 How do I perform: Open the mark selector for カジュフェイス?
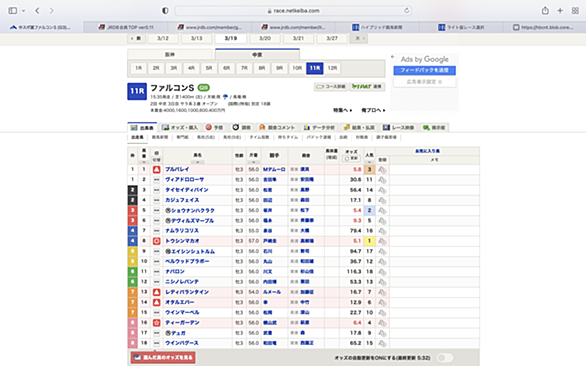click(157, 200)
